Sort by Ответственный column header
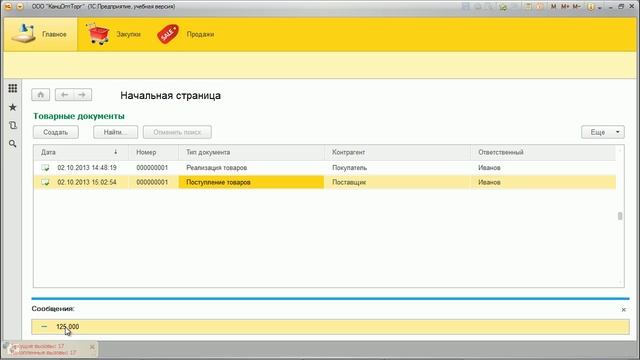Viewport: 640px width, 360px height. [543, 152]
